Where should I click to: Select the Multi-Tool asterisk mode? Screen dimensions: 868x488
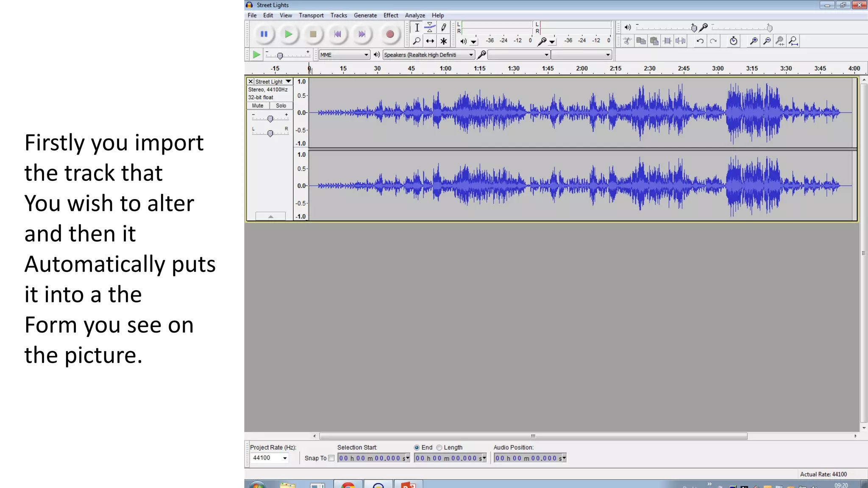(x=443, y=41)
